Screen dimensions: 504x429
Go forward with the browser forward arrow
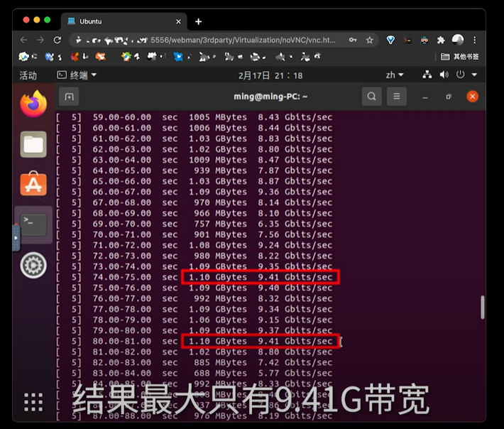click(40, 40)
